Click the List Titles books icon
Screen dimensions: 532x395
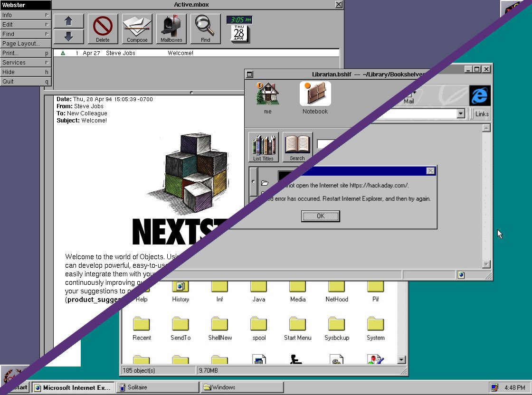263,146
